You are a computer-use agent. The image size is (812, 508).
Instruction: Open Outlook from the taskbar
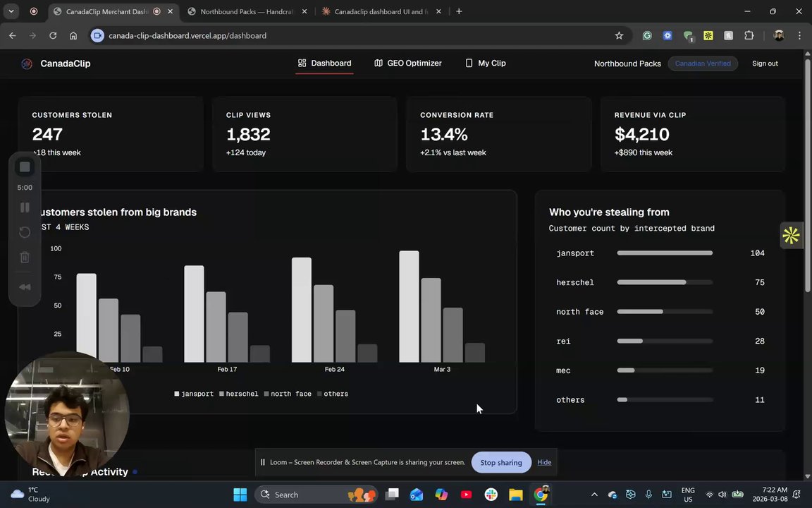tap(417, 495)
